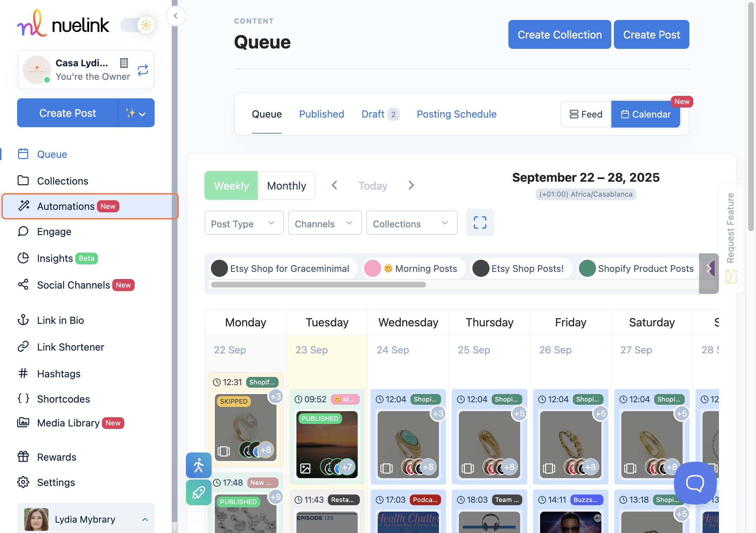756x533 pixels.
Task: Click the Create Collection button
Action: coord(559,35)
